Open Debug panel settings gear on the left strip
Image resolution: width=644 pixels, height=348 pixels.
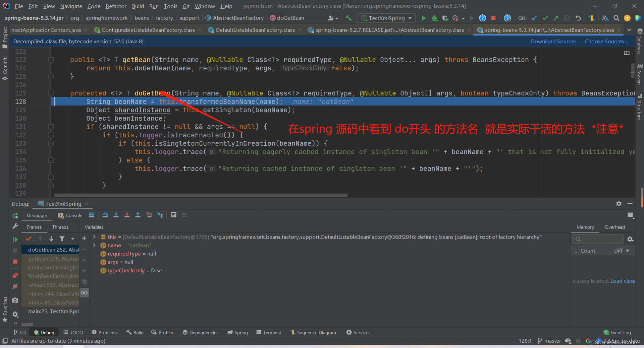coord(15,315)
